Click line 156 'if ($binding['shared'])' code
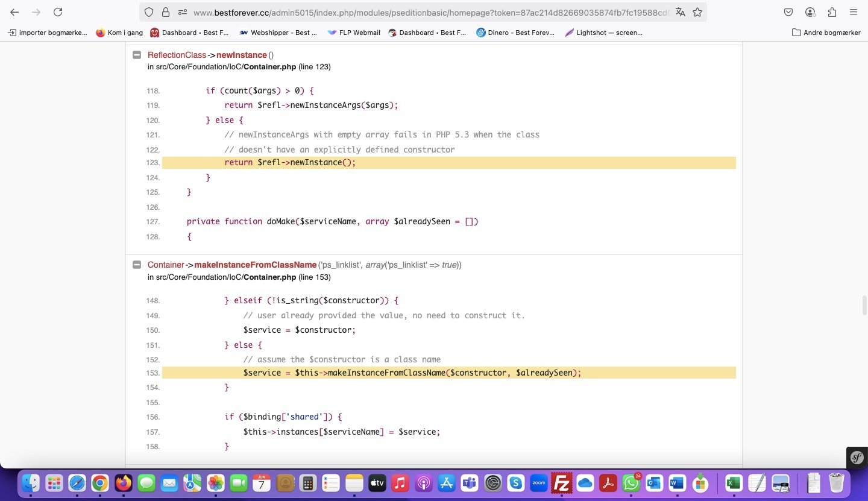Image resolution: width=868 pixels, height=501 pixels. pyautogui.click(x=283, y=417)
